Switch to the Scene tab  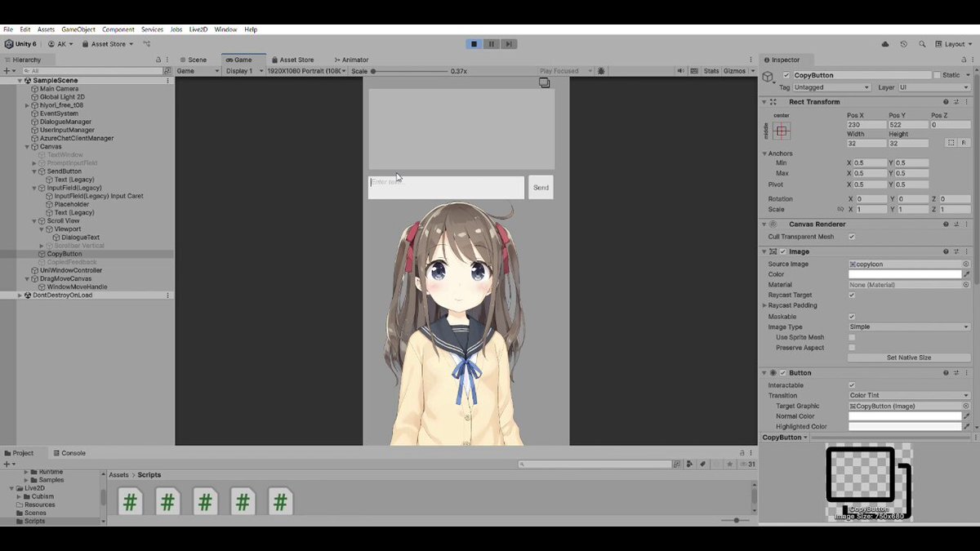click(193, 60)
